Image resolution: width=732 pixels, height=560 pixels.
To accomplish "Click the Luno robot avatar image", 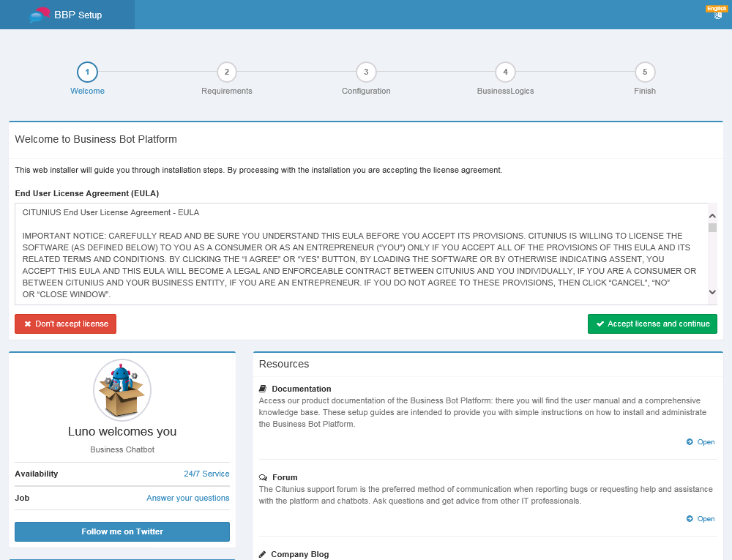I will (122, 390).
